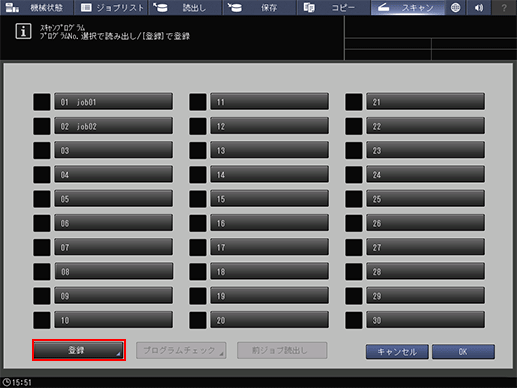Open the 機械状態 machine status tab
The width and height of the screenshot is (517, 388).
point(37,7)
